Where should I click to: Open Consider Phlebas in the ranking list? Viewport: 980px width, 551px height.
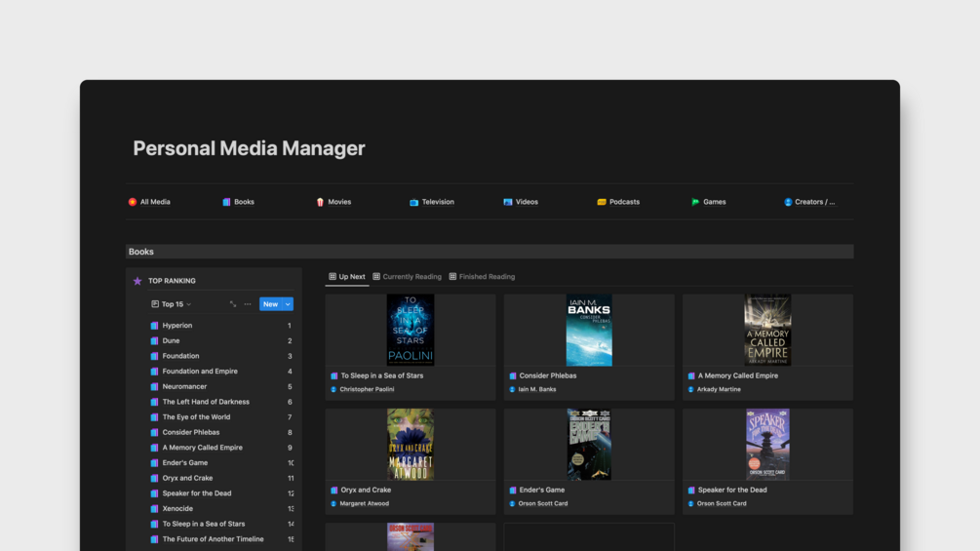(221, 432)
